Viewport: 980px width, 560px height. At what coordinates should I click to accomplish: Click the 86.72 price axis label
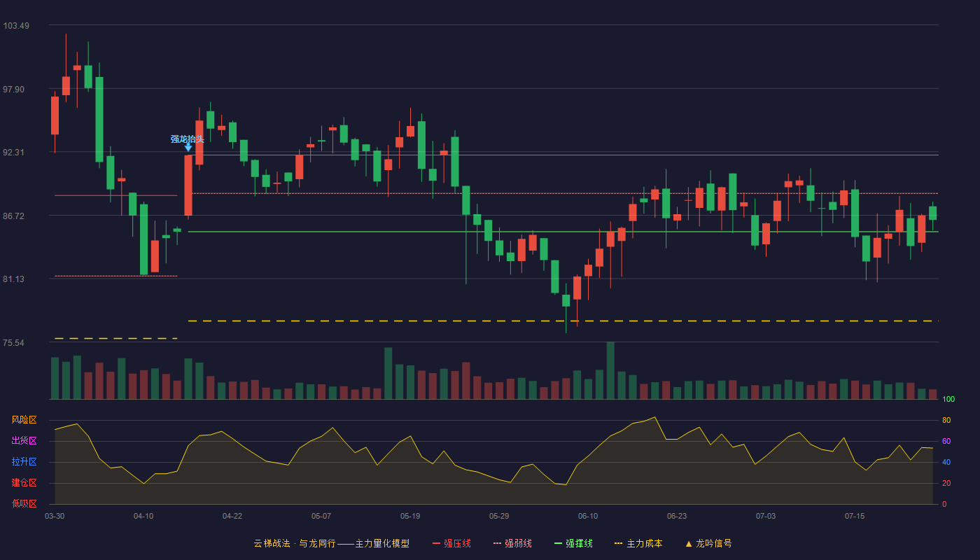(15, 216)
